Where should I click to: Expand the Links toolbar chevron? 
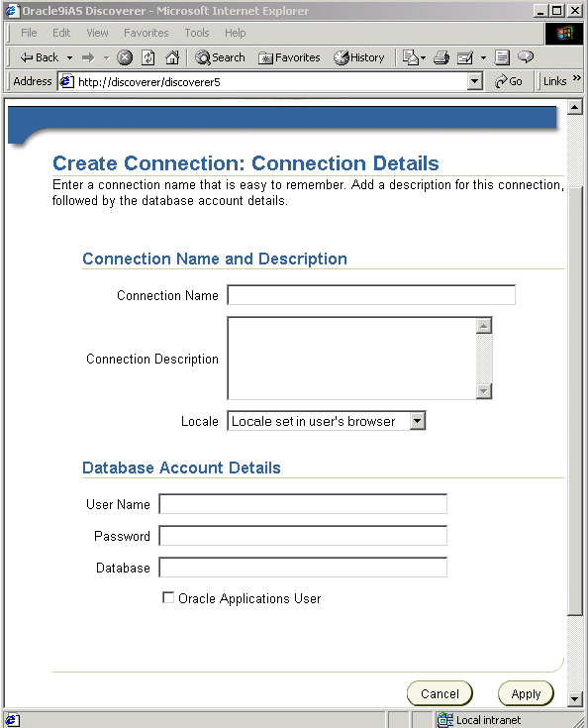577,78
